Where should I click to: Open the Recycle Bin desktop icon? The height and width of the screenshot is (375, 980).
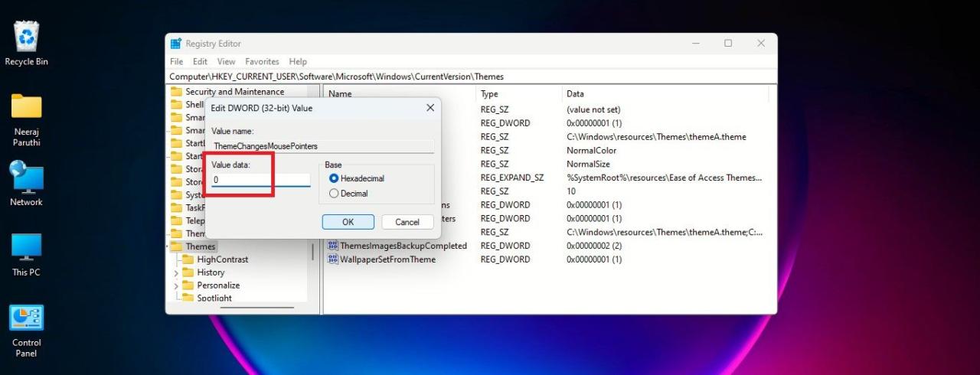[27, 36]
